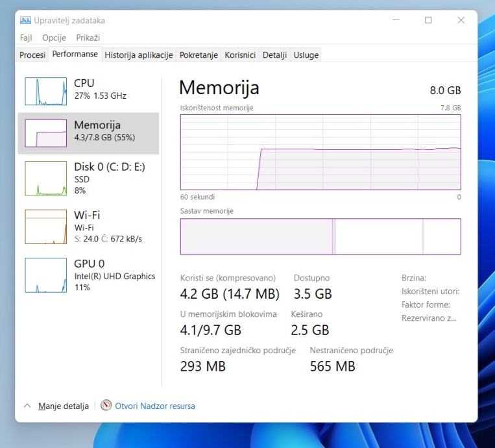
Task: Go to the Korisnici tab
Action: pos(240,55)
